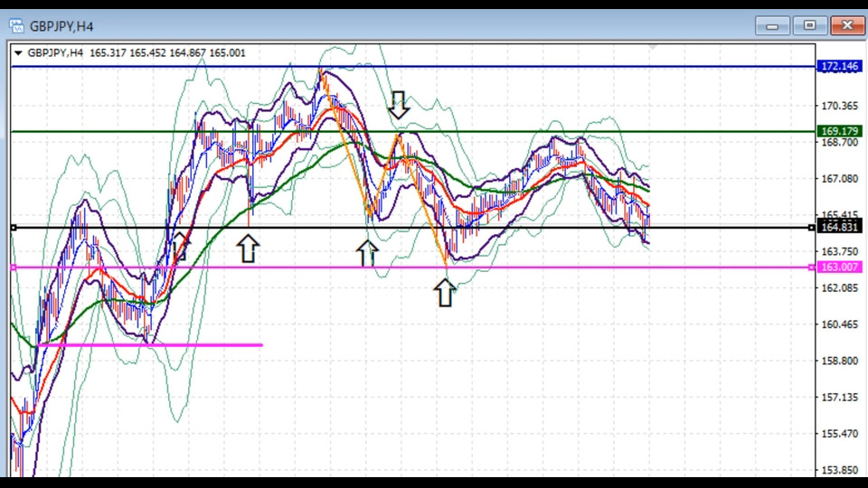Click the 168.700 price scale value
Image resolution: width=868 pixels, height=488 pixels.
(839, 142)
